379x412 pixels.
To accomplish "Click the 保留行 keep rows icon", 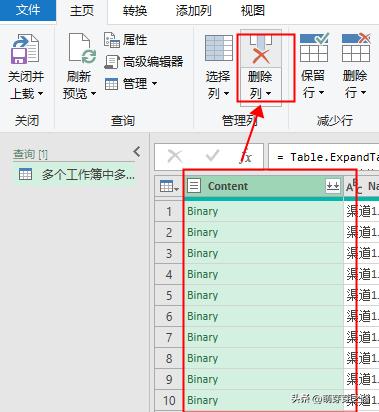I will click(314, 48).
